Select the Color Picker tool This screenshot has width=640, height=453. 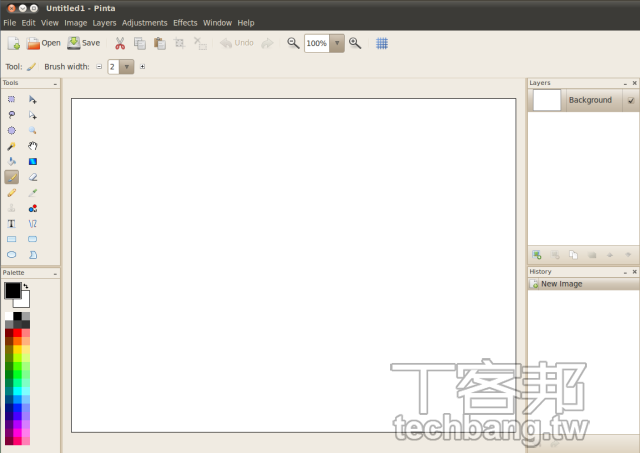(33, 193)
